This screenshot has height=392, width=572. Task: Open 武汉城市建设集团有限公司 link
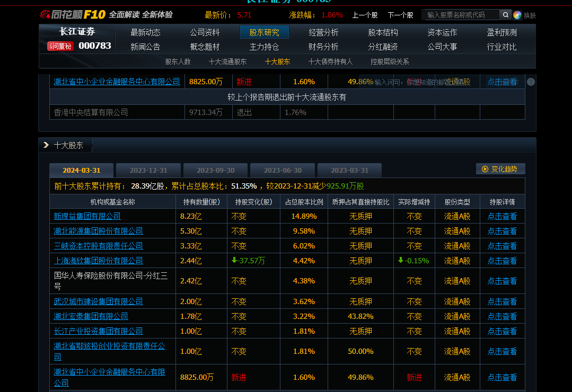pos(99,301)
